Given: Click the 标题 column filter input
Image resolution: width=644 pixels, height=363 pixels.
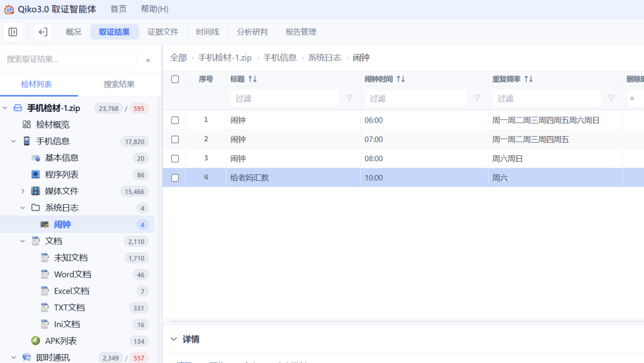Looking at the screenshot, I should [x=285, y=99].
